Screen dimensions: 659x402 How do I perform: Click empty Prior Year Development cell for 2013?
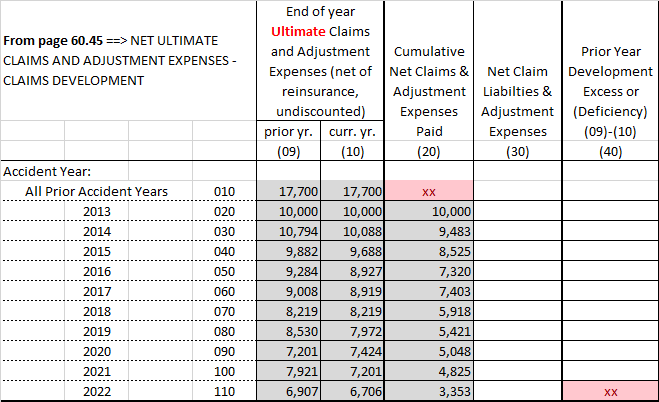click(x=610, y=211)
